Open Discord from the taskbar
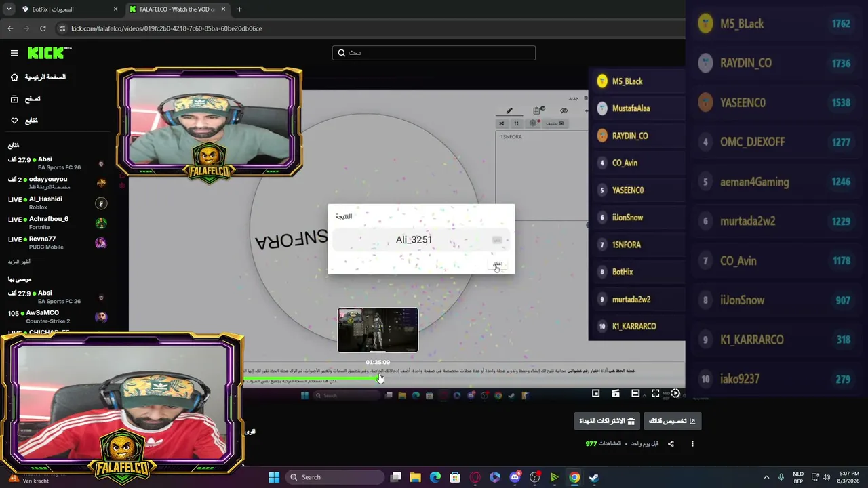The image size is (868, 488). pos(515,477)
